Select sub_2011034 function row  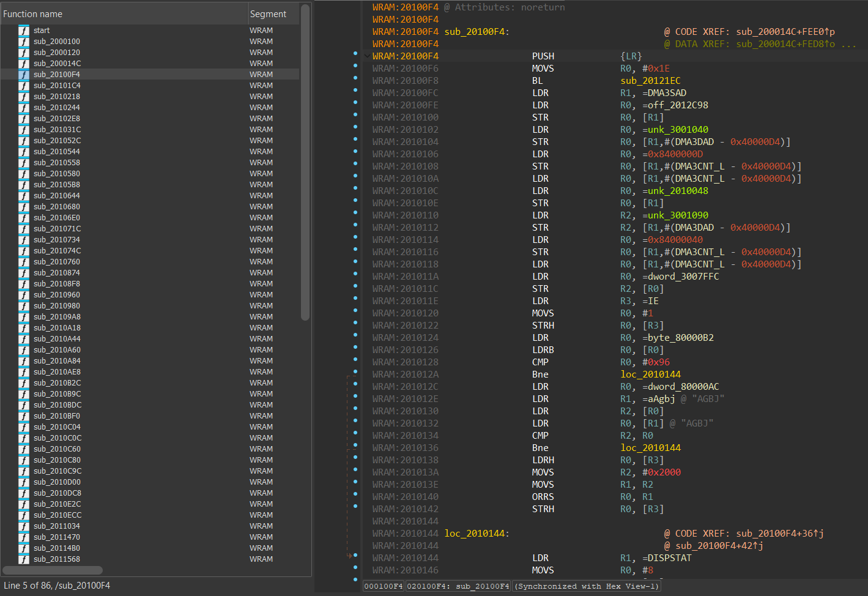pos(150,526)
